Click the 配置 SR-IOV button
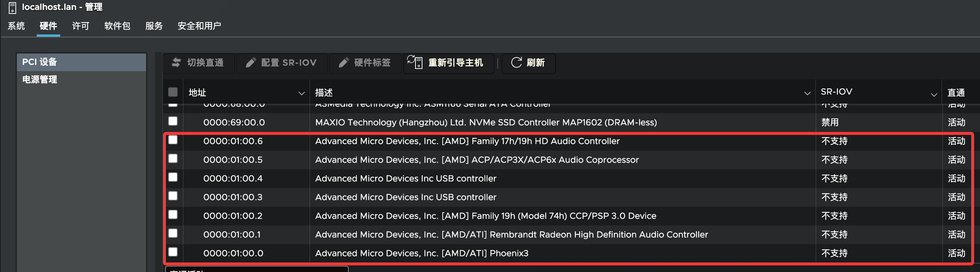 click(282, 63)
